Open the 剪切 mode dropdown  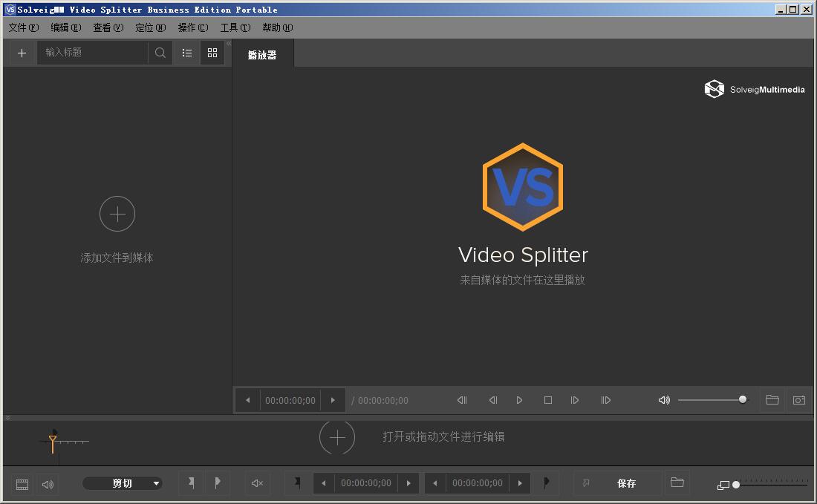(x=123, y=483)
